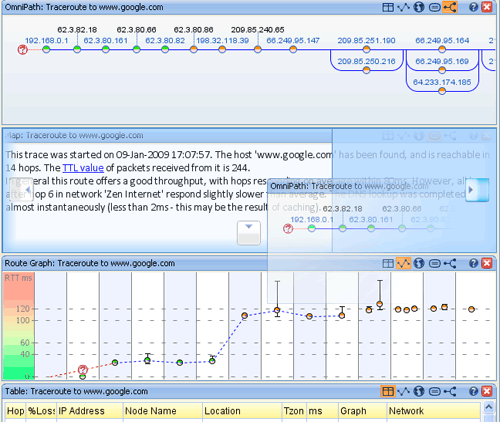Image resolution: width=500 pixels, height=422 pixels.
Task: Switch OmniPath panel to Route Graph icon
Action: (404, 7)
